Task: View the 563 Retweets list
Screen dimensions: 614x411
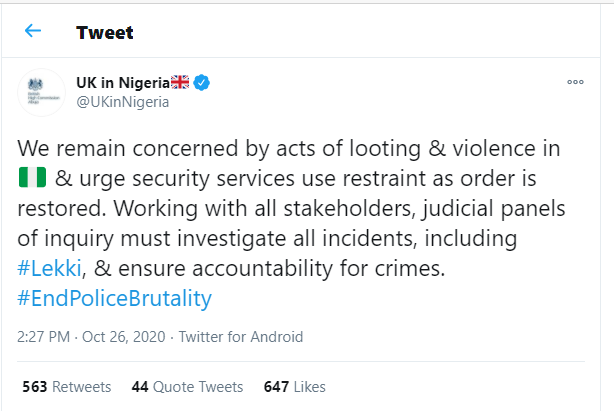Action: (x=66, y=386)
